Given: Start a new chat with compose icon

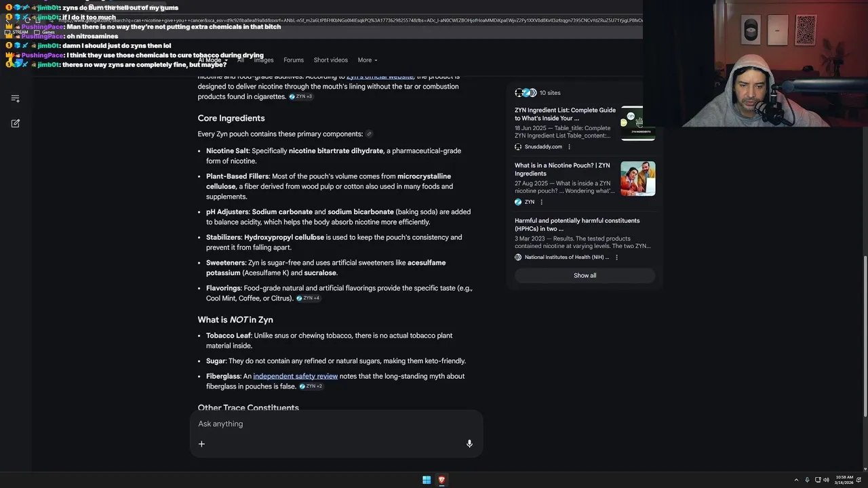Looking at the screenshot, I should click(x=16, y=123).
